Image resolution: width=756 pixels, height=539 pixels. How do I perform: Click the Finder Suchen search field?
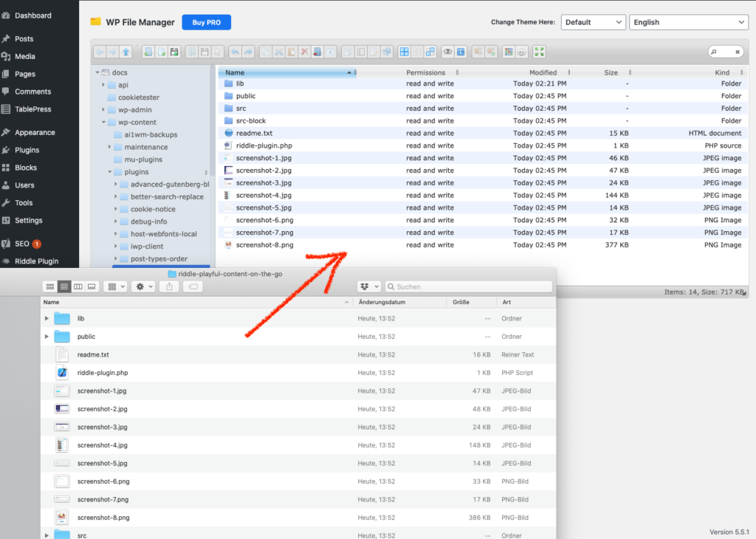pos(469,287)
